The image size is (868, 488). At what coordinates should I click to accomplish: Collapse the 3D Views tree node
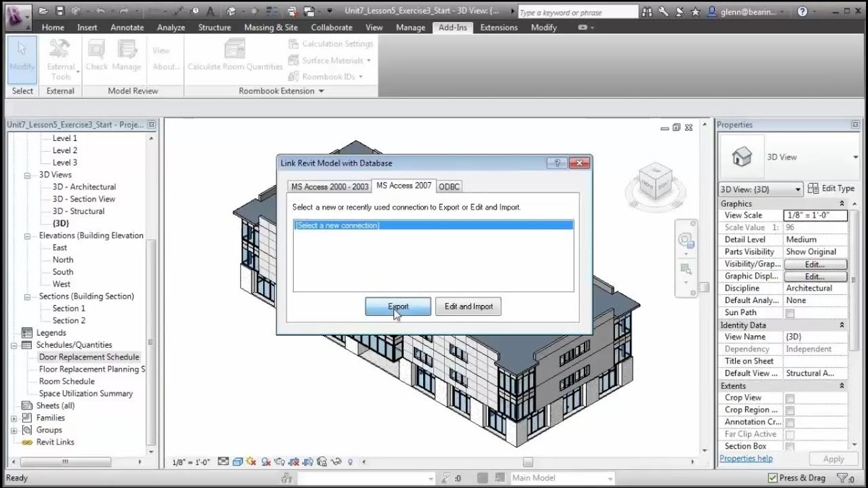pyautogui.click(x=28, y=175)
